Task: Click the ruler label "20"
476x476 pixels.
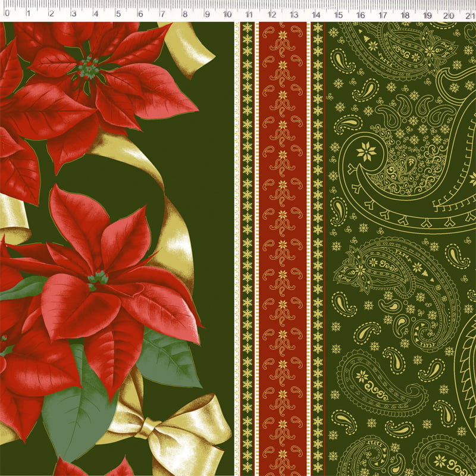Action: point(449,15)
